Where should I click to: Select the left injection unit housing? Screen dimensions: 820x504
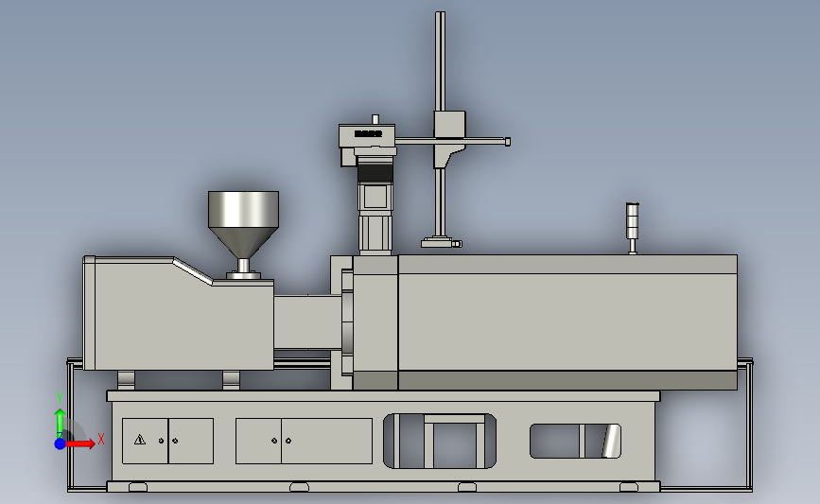click(x=179, y=314)
